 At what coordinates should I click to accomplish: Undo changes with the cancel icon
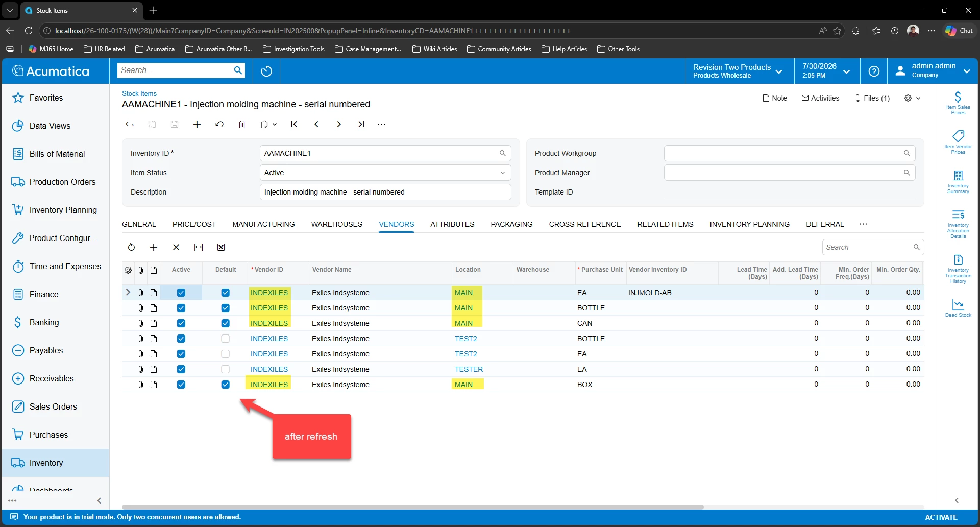click(219, 124)
